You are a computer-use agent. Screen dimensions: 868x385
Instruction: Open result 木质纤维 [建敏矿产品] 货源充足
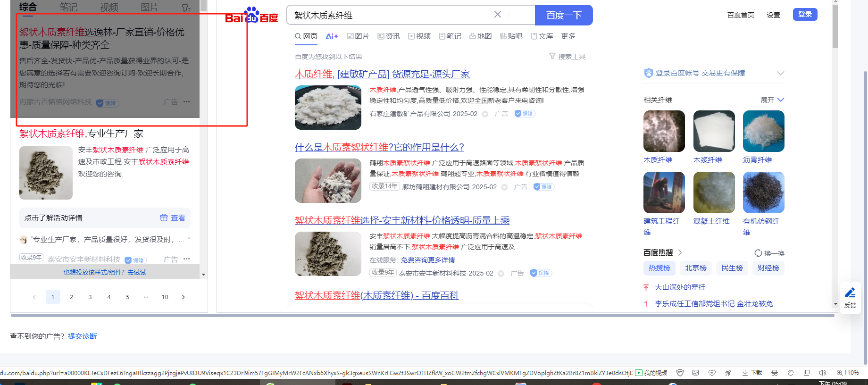382,74
